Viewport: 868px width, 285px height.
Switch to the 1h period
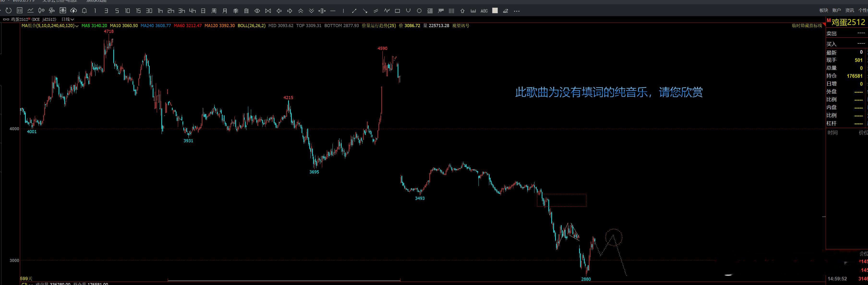click(160, 11)
